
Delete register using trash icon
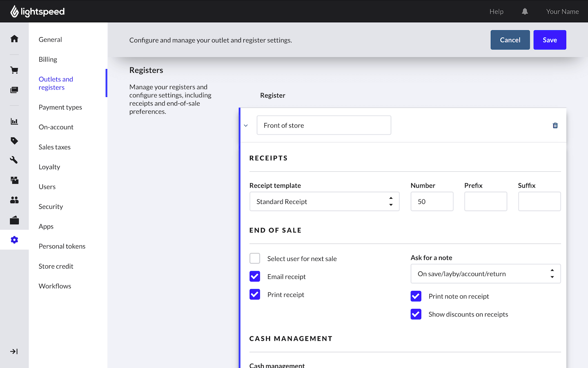click(555, 126)
